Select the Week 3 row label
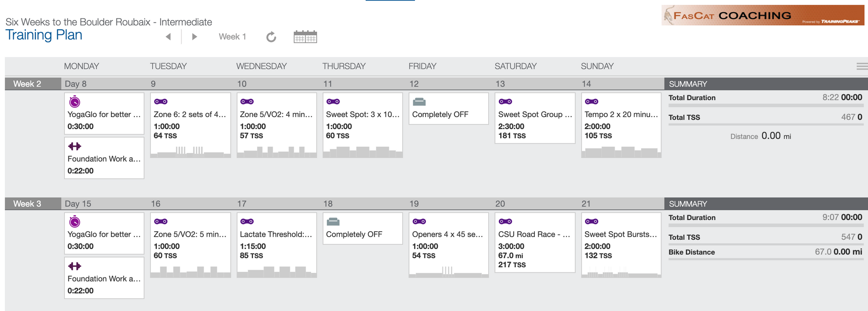Image resolution: width=868 pixels, height=311 pixels. tap(27, 204)
